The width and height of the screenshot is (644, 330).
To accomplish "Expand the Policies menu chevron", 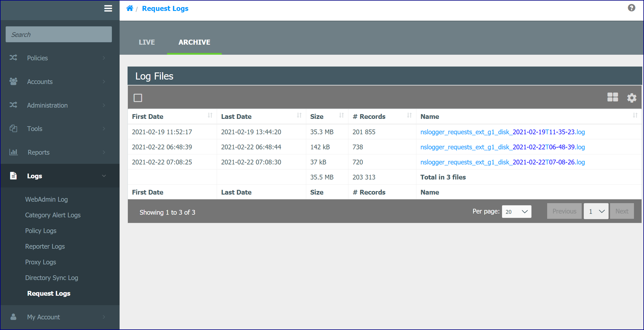I will tap(104, 58).
